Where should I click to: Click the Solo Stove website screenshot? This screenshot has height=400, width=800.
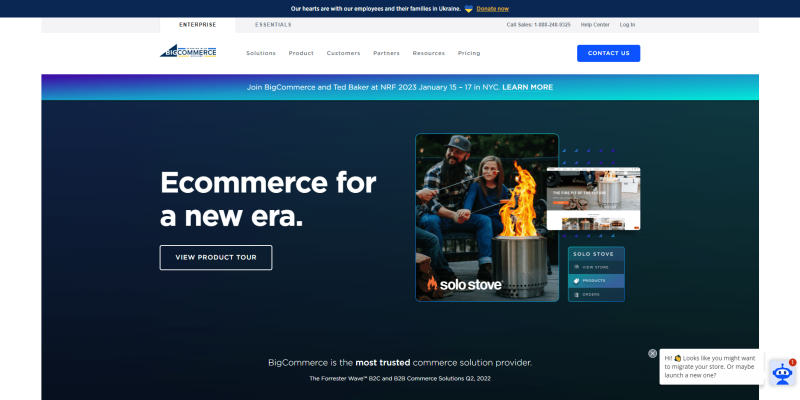tap(593, 198)
